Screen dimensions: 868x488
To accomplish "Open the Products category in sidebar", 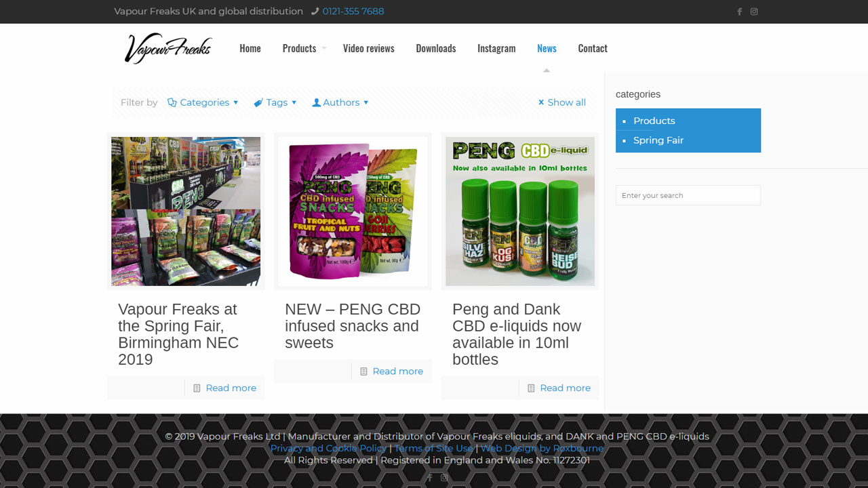I will pos(654,121).
